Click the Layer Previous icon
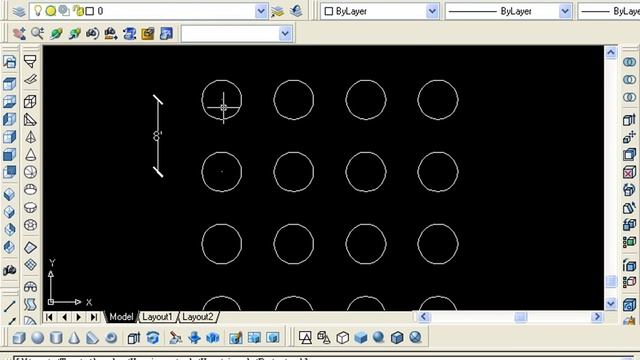Image resolution: width=640 pixels, height=360 pixels. click(296, 11)
